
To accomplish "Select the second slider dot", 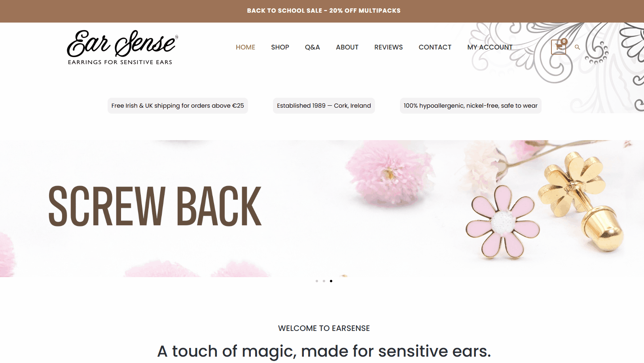I will [324, 281].
